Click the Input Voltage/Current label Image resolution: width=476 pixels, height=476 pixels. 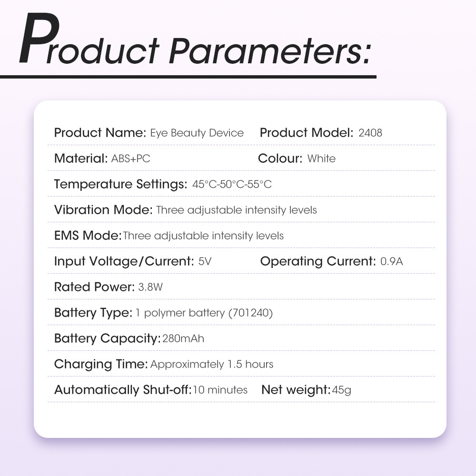tap(124, 261)
